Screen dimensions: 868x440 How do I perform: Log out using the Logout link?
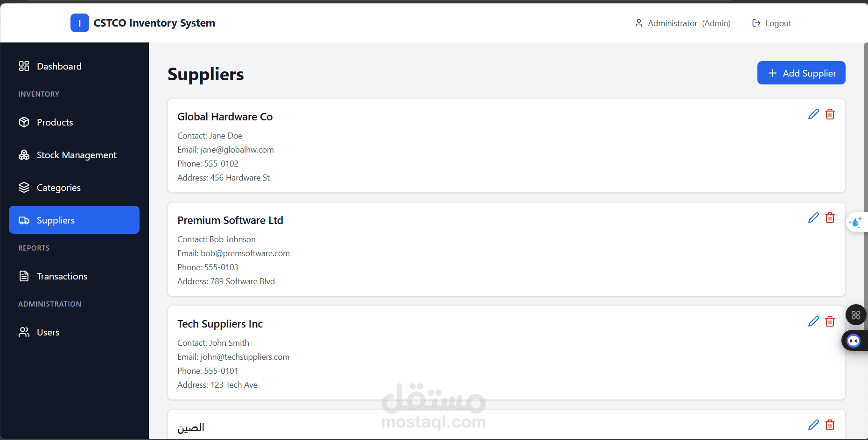[x=771, y=23]
